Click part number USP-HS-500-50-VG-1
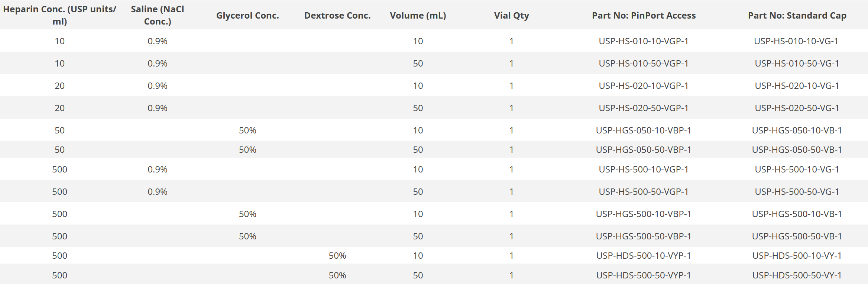 [x=797, y=192]
